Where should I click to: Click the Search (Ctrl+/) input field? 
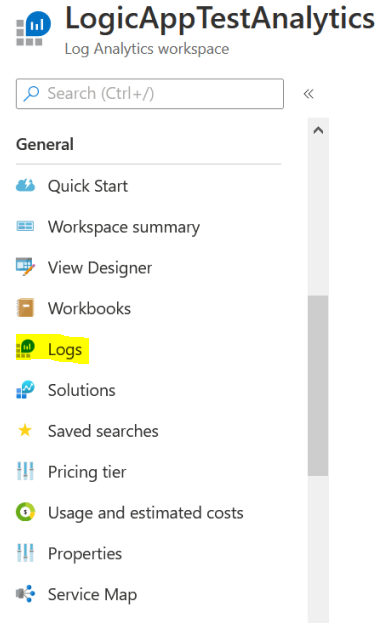pos(150,94)
